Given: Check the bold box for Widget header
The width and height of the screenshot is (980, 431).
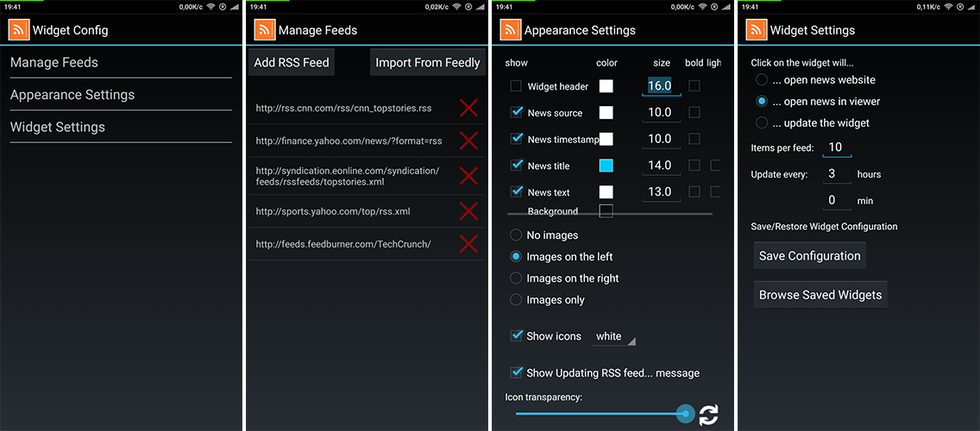Looking at the screenshot, I should (694, 86).
